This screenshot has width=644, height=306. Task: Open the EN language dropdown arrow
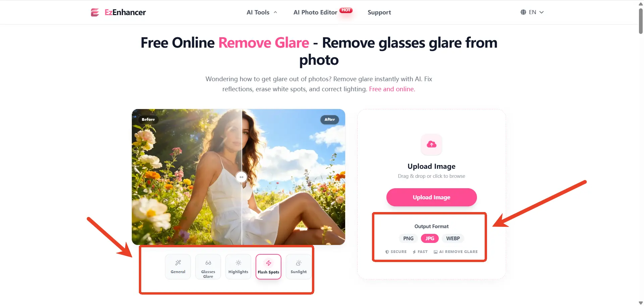click(x=541, y=12)
